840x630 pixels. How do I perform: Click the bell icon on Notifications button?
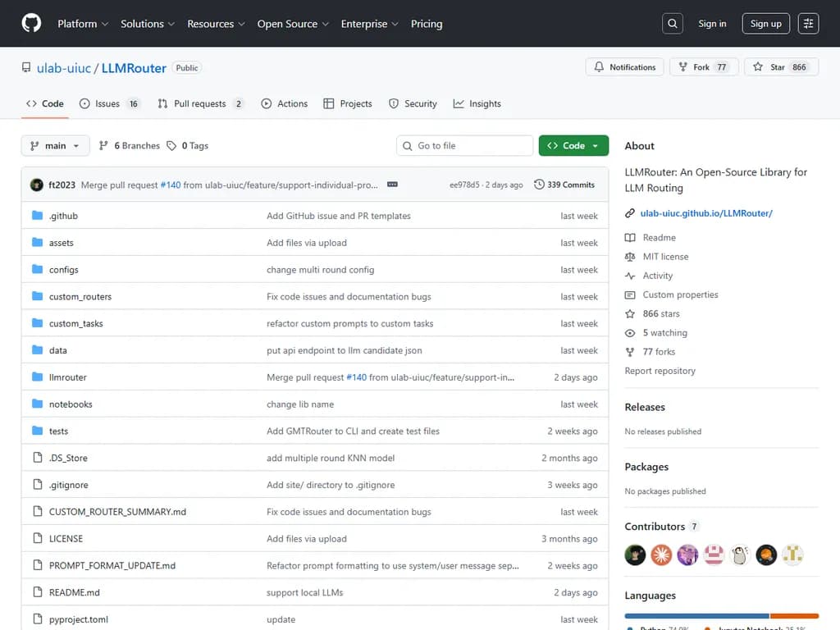click(599, 66)
